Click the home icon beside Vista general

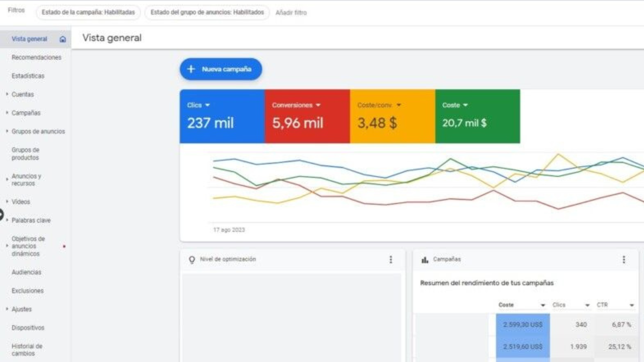pos(63,39)
